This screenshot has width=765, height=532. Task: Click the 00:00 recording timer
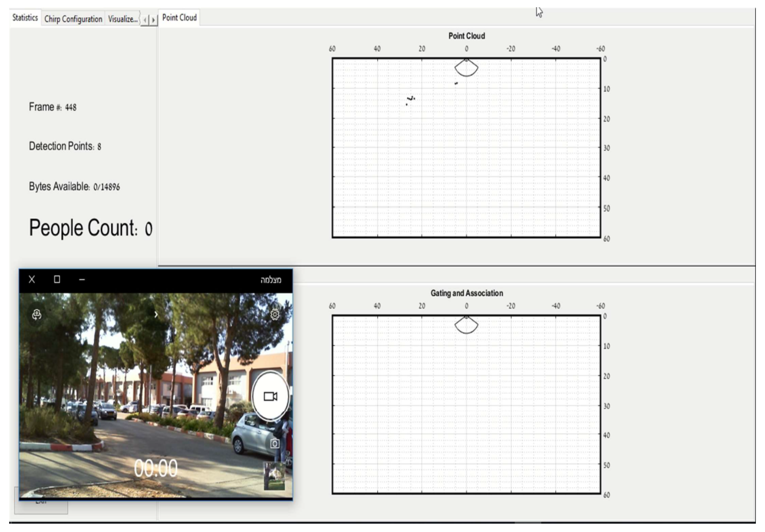coord(156,468)
